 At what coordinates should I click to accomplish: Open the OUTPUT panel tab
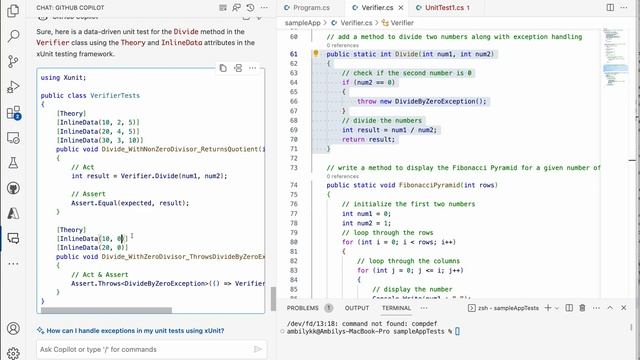pyautogui.click(x=357, y=308)
